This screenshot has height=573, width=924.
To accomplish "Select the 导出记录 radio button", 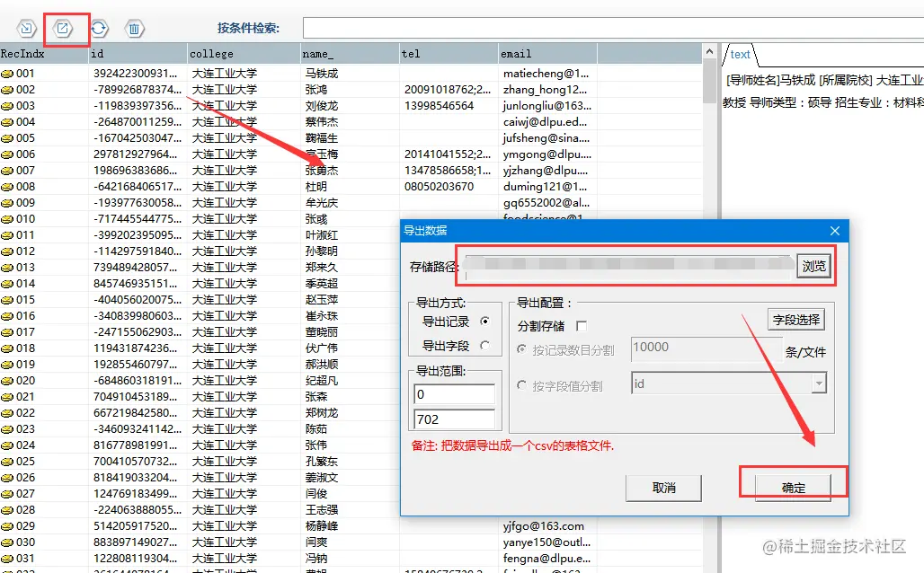I will coord(484,321).
